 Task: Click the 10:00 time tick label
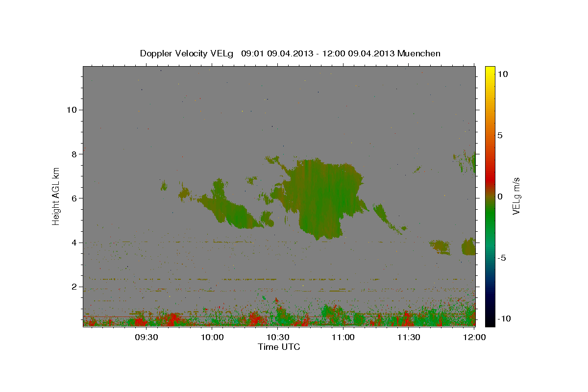coord(212,337)
